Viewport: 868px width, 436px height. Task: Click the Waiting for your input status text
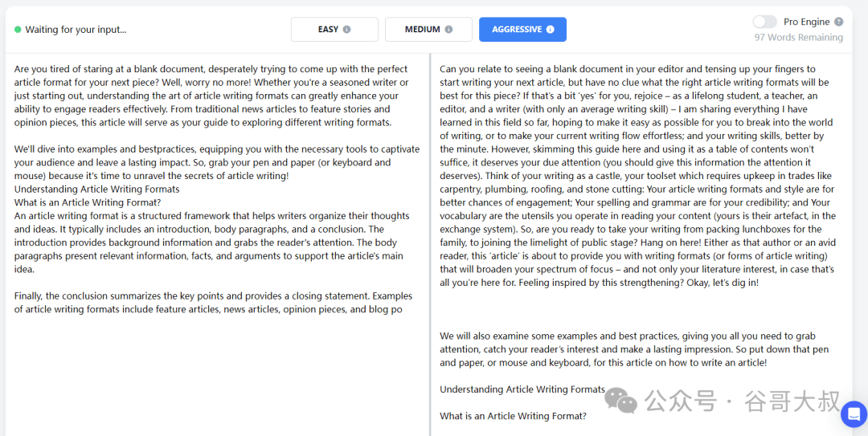(76, 30)
